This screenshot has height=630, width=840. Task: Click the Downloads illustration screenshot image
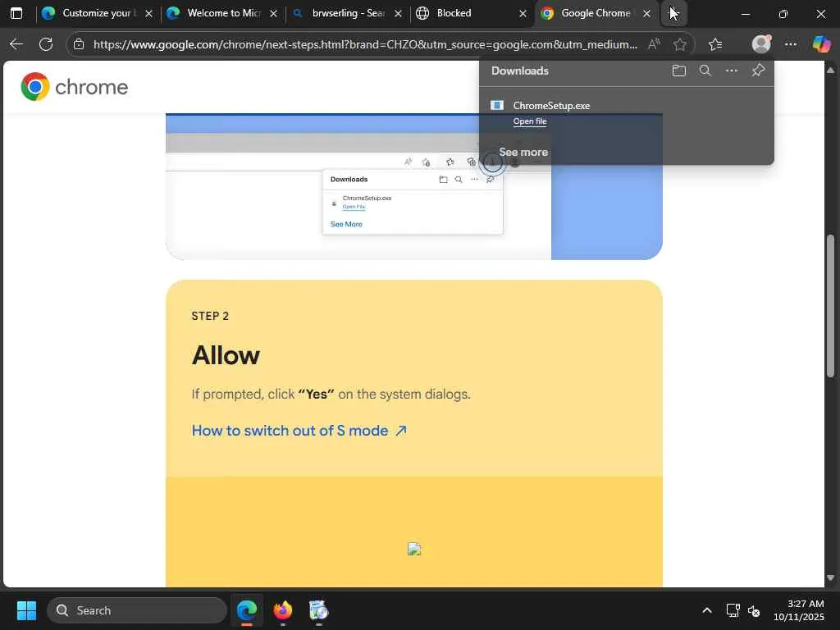pos(414,186)
